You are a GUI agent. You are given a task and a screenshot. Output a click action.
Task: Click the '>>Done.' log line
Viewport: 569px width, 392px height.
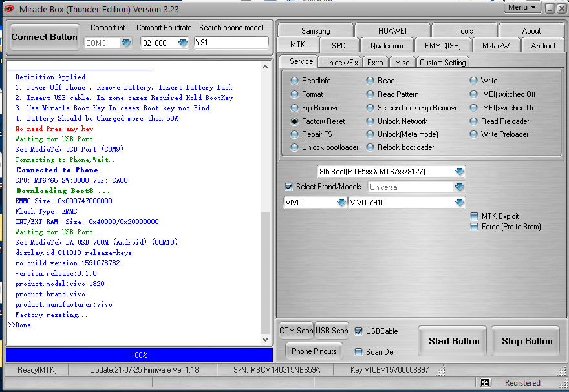tap(21, 325)
